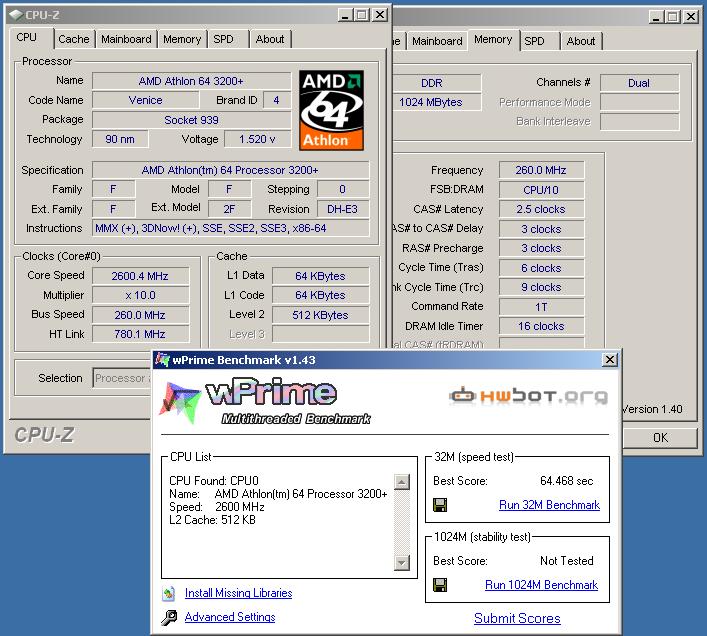Open the About tab in front CPU-Z
Image resolution: width=707 pixels, height=636 pixels.
270,39
